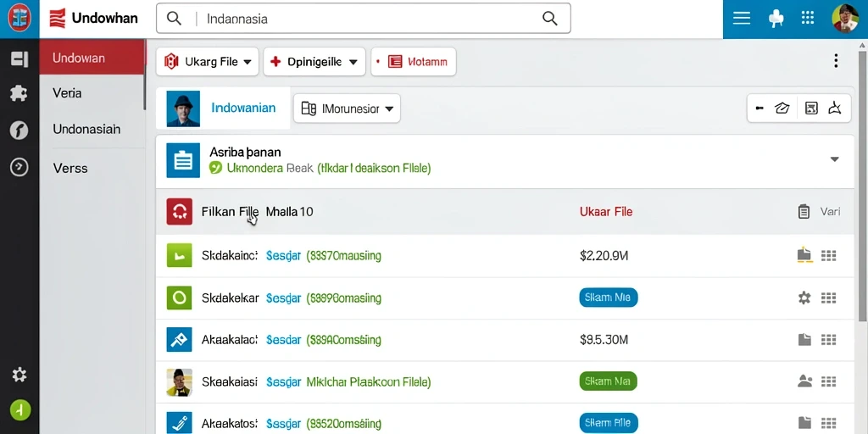Click the green Skam Ma badge
The width and height of the screenshot is (868, 434).
[x=608, y=381]
